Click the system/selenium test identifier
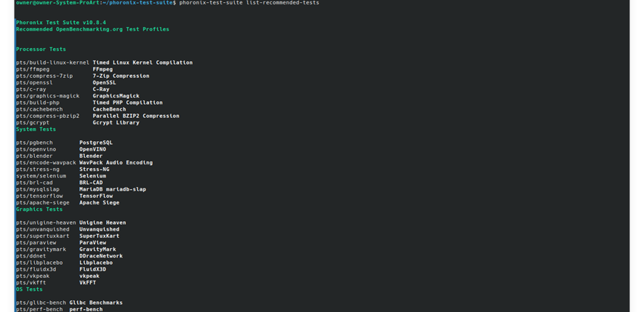Viewport: 644px width, 312px height. [x=41, y=176]
